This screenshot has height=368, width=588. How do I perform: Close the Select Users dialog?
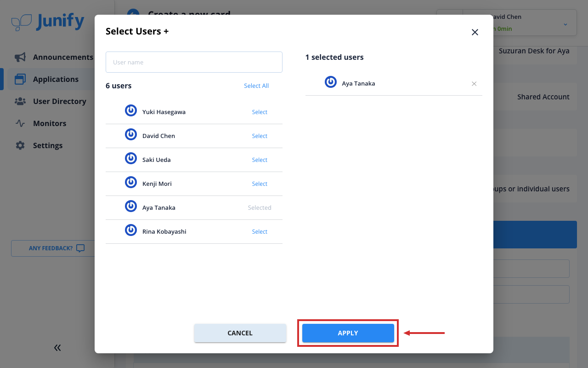click(475, 32)
